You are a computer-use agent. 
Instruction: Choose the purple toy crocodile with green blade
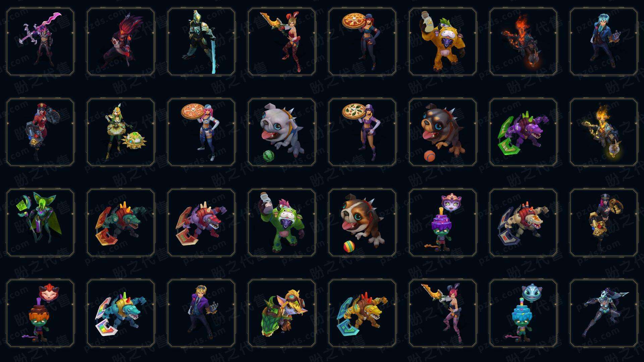click(523, 132)
